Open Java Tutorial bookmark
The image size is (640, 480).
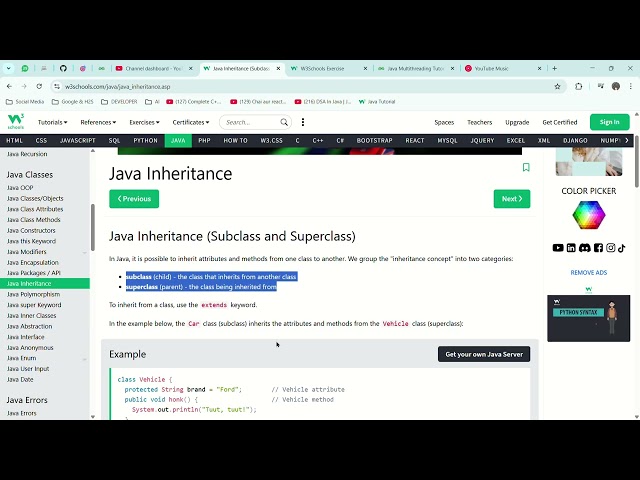click(377, 102)
